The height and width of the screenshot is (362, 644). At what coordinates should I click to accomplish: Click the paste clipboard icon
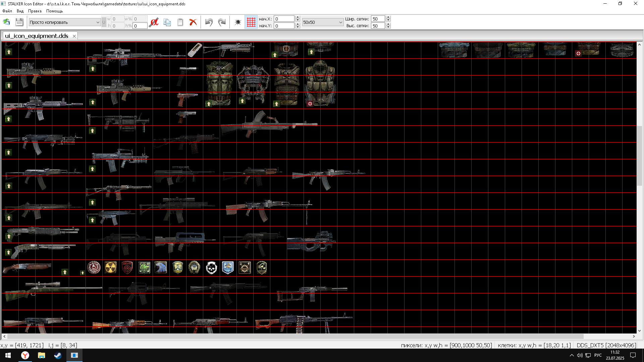click(180, 22)
